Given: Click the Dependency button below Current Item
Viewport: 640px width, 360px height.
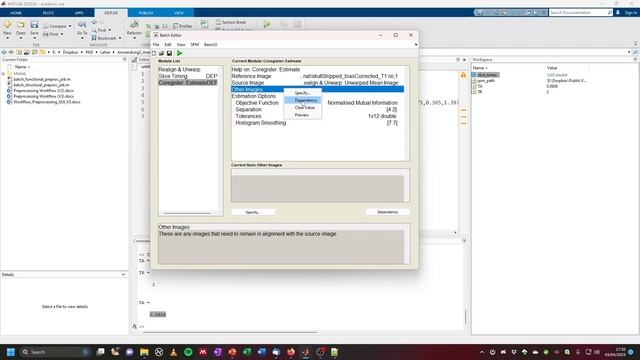Looking at the screenshot, I should 387,212.
